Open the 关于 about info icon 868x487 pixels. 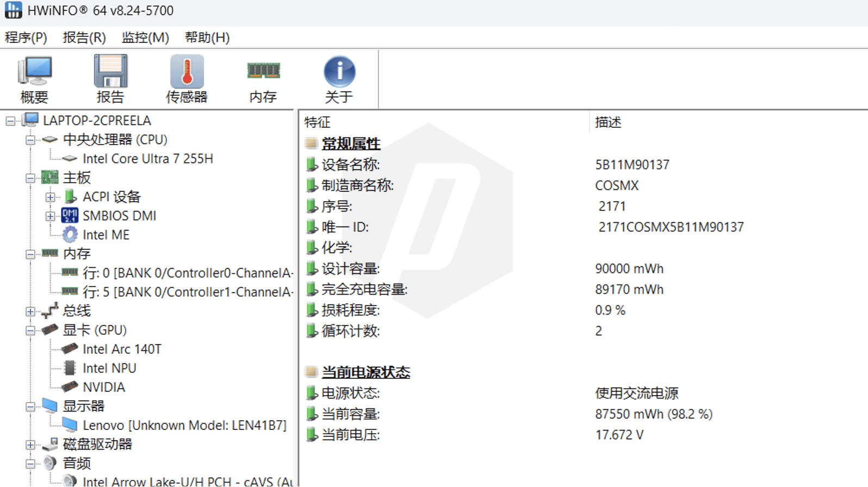[339, 72]
